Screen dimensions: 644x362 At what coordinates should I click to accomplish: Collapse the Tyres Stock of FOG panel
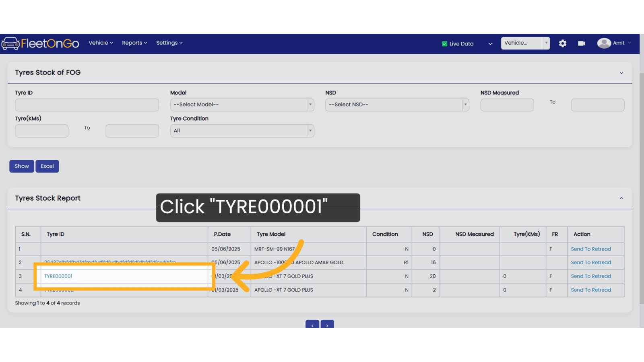pyautogui.click(x=621, y=73)
